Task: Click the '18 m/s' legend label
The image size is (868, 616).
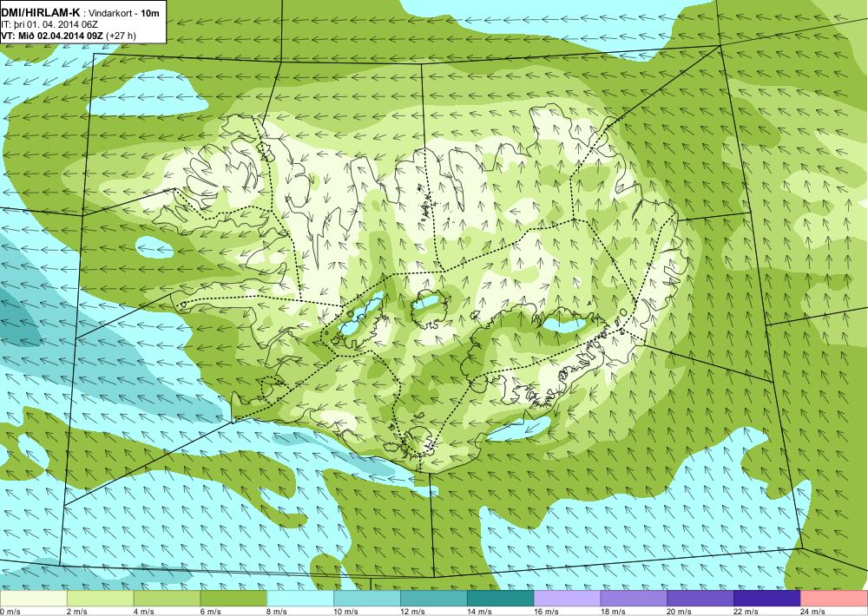Action: tap(613, 612)
